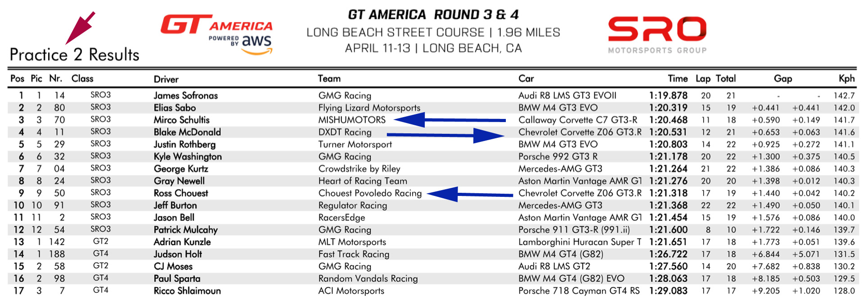
Task: Click the Crowdstrike by Riley team entry
Action: [x=359, y=169]
